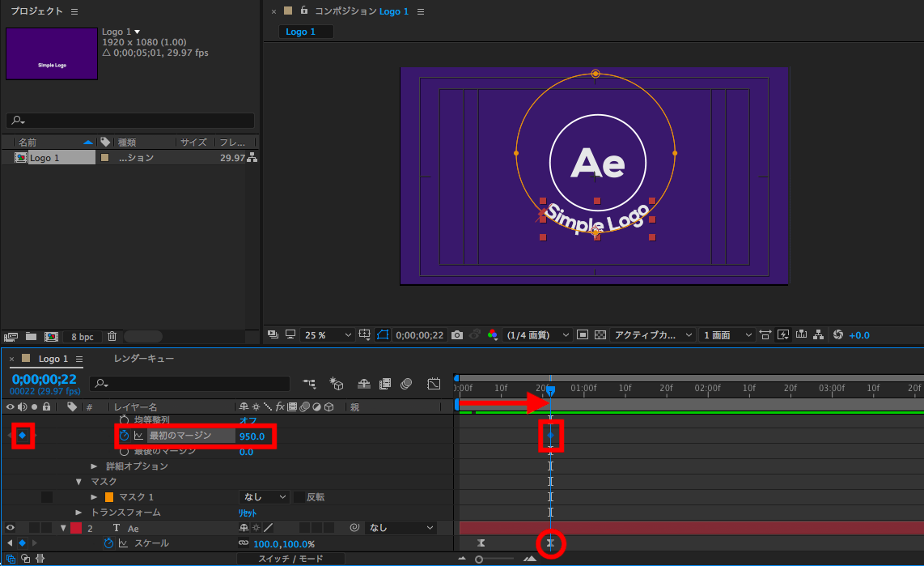This screenshot has width=924, height=566.
Task: Open the マスク 1 mode dropdown
Action: (x=265, y=496)
